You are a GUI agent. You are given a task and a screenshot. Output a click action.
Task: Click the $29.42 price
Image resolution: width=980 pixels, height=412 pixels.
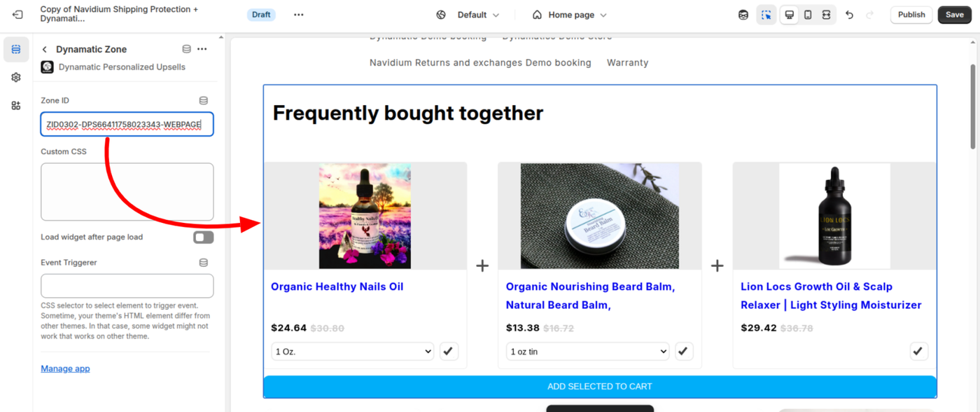pos(759,328)
